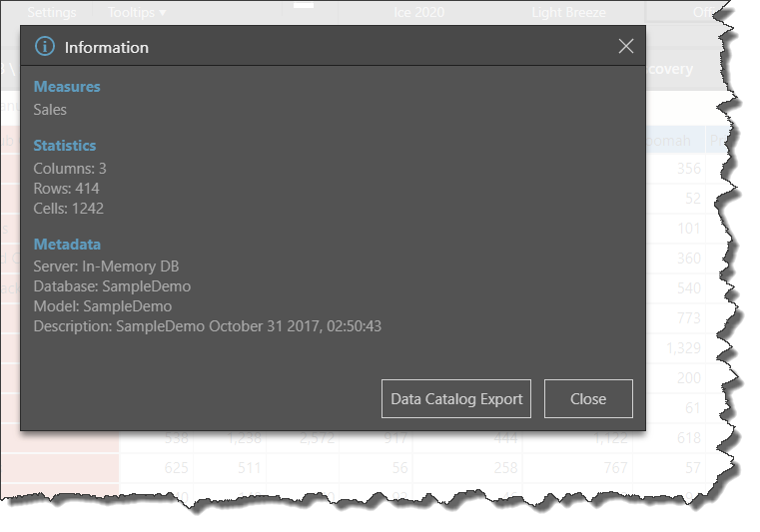Image resolution: width=760 pixels, height=532 pixels.
Task: Close the Information dialog with X
Action: point(626,47)
